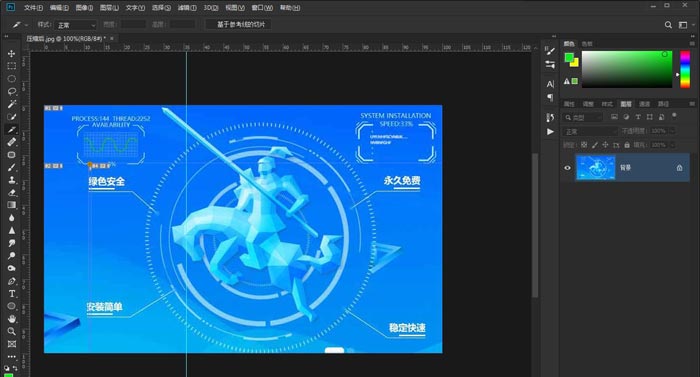The image size is (700, 377).
Task: Close the 压缩前.jpg document tab
Action: point(112,39)
